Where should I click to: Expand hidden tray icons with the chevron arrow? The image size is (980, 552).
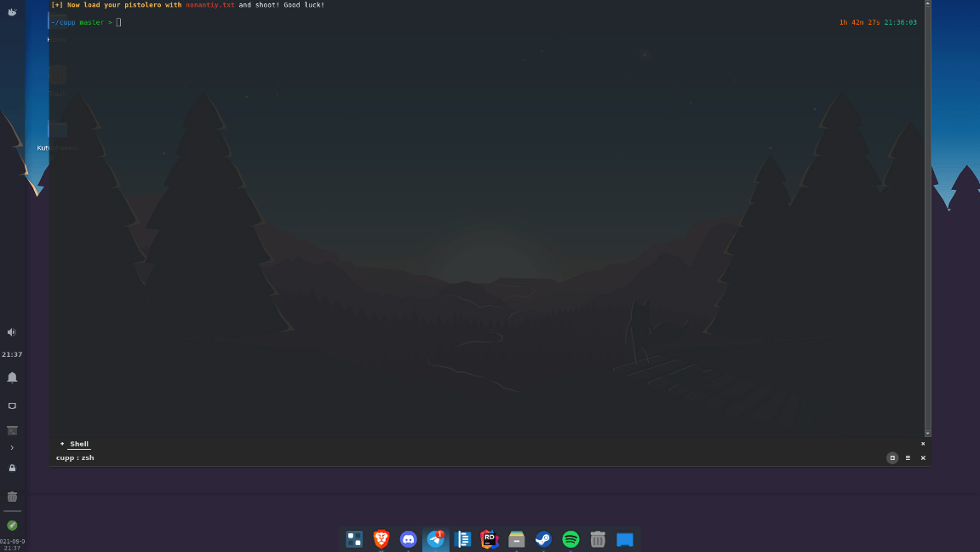click(12, 447)
